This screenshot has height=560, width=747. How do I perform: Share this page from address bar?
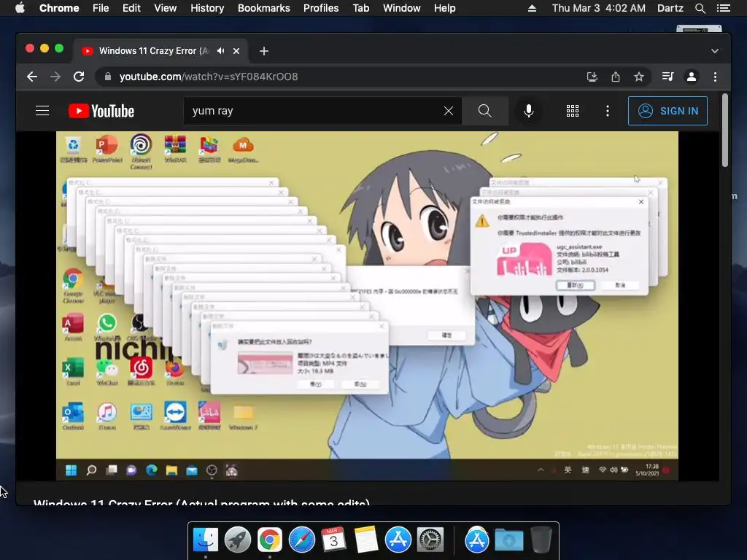coord(616,77)
